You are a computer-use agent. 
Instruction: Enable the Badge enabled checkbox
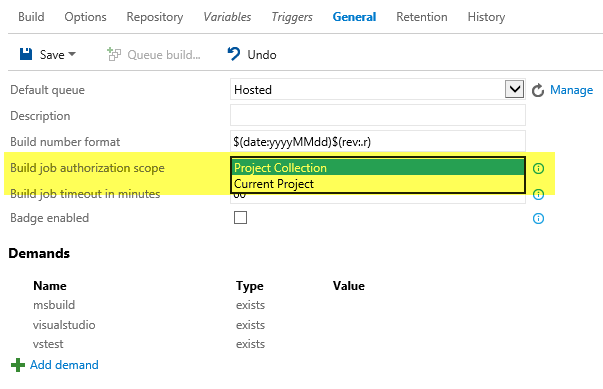pos(240,218)
